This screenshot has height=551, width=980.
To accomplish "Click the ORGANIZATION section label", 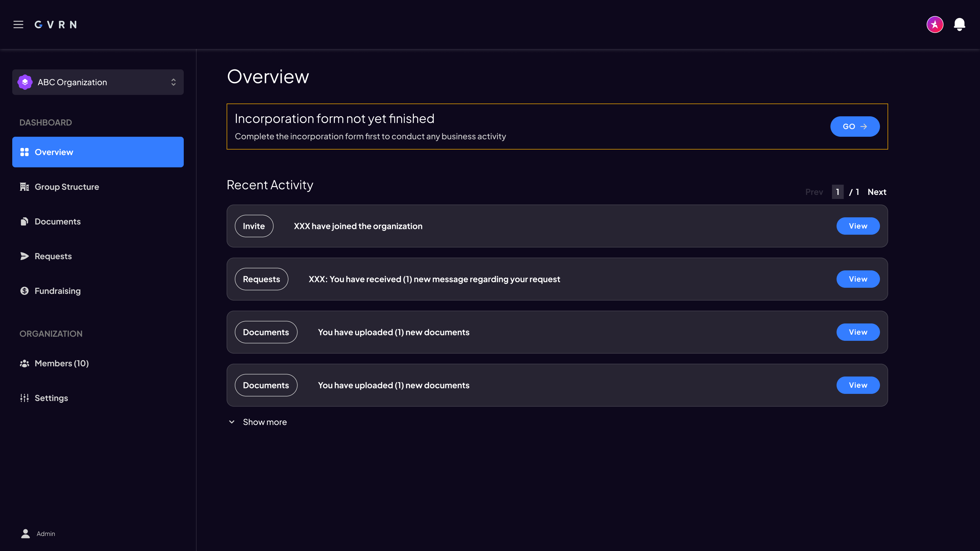I will [51, 333].
